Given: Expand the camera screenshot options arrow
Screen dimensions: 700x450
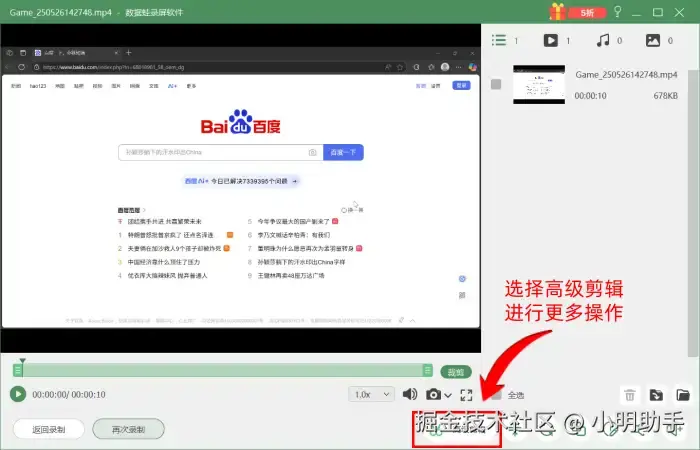Looking at the screenshot, I should [448, 396].
